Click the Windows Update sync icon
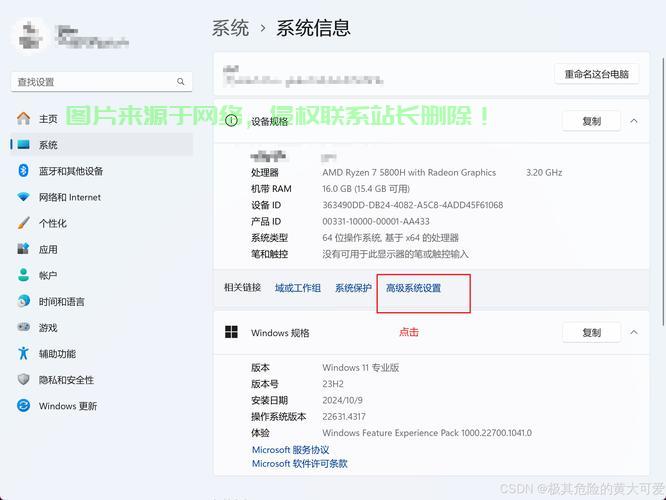666x500 pixels. (23, 406)
